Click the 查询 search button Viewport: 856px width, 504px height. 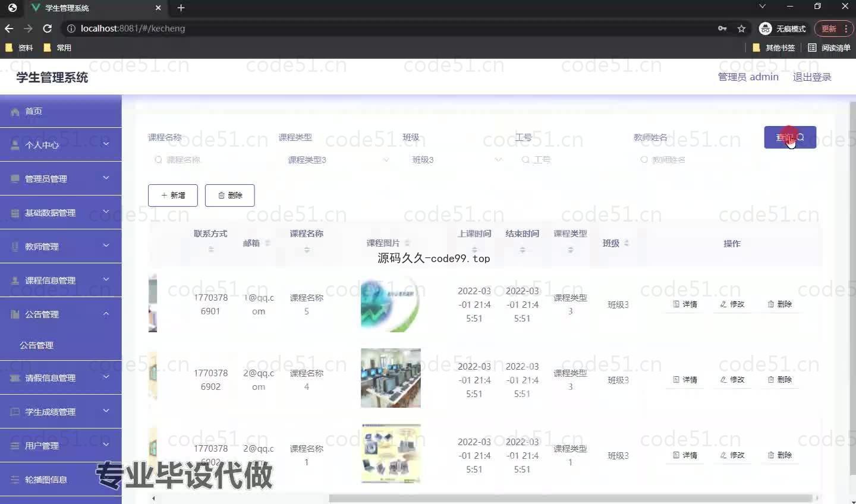790,137
